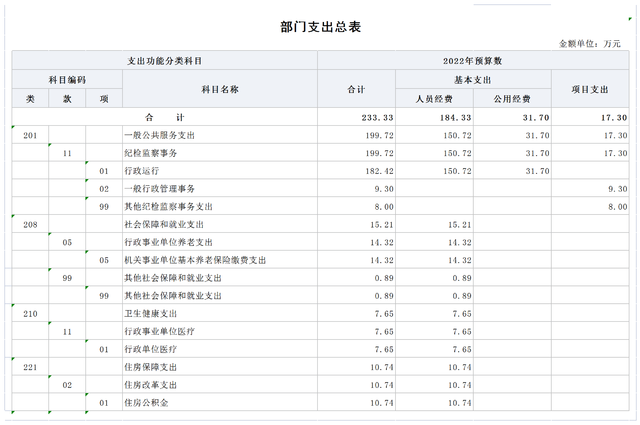Select the 2022年预算数 header cell
The image size is (640, 425).
pyautogui.click(x=473, y=61)
